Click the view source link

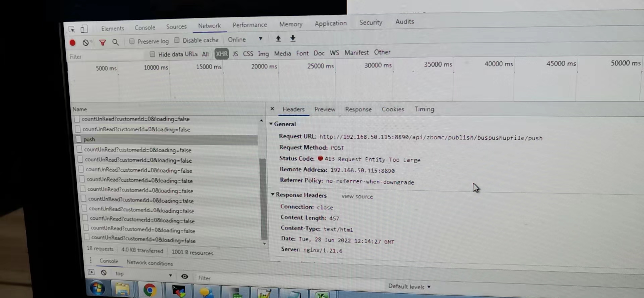pos(357,196)
